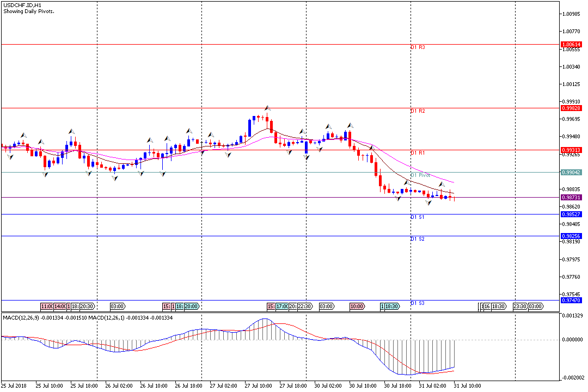The height and width of the screenshot is (392, 588).
Task: Click the USDCHF.ID,H1 chart title
Action: [22, 5]
